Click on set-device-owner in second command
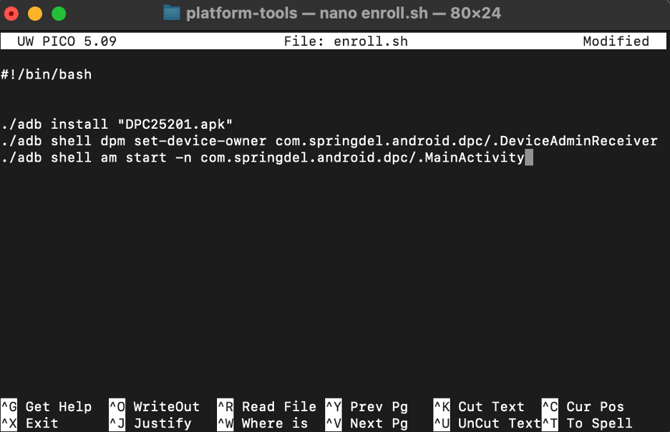 (200, 141)
